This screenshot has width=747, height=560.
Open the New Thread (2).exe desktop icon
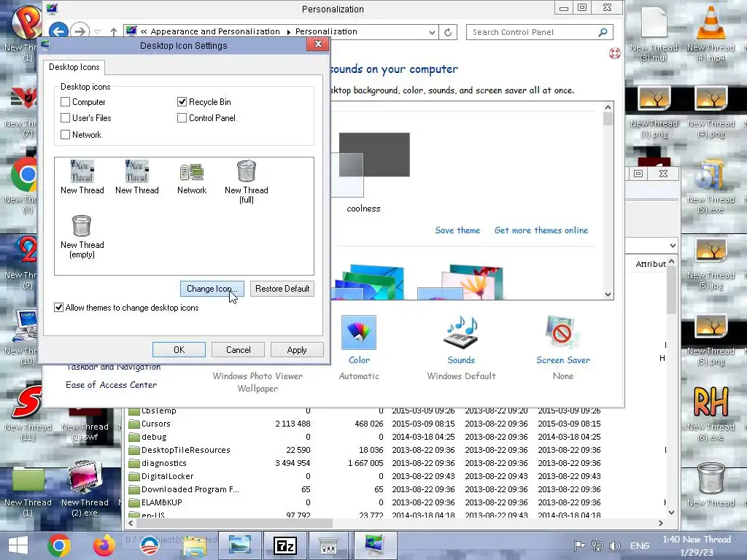tap(85, 489)
